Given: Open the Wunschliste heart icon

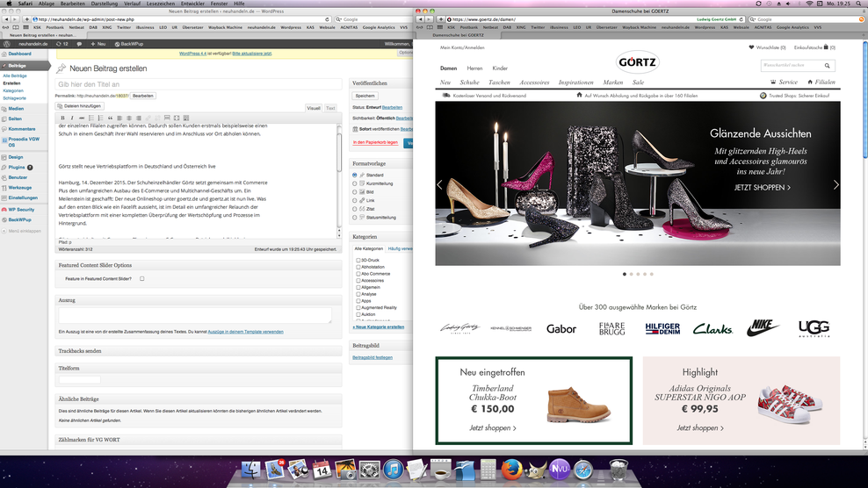Looking at the screenshot, I should click(751, 47).
